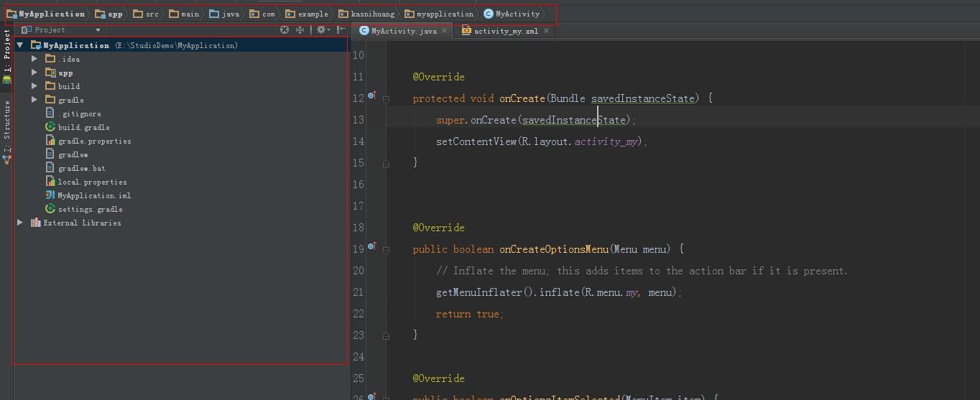
Task: Click the scroll from source target icon
Action: (x=285, y=30)
